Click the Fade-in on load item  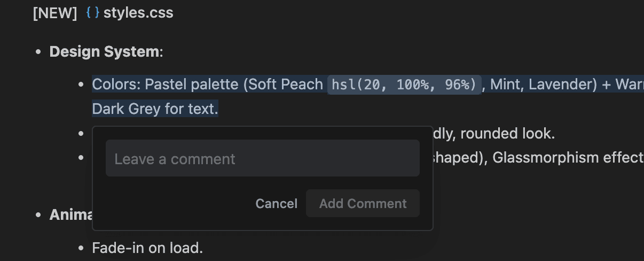point(147,248)
